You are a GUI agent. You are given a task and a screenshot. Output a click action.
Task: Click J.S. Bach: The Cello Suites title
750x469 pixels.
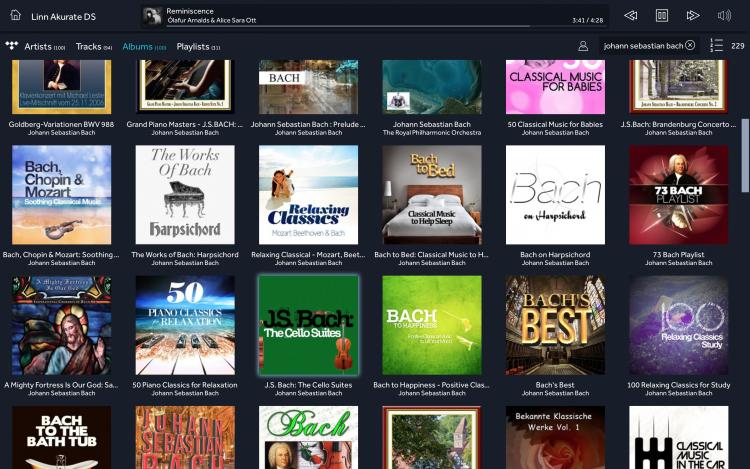click(309, 385)
